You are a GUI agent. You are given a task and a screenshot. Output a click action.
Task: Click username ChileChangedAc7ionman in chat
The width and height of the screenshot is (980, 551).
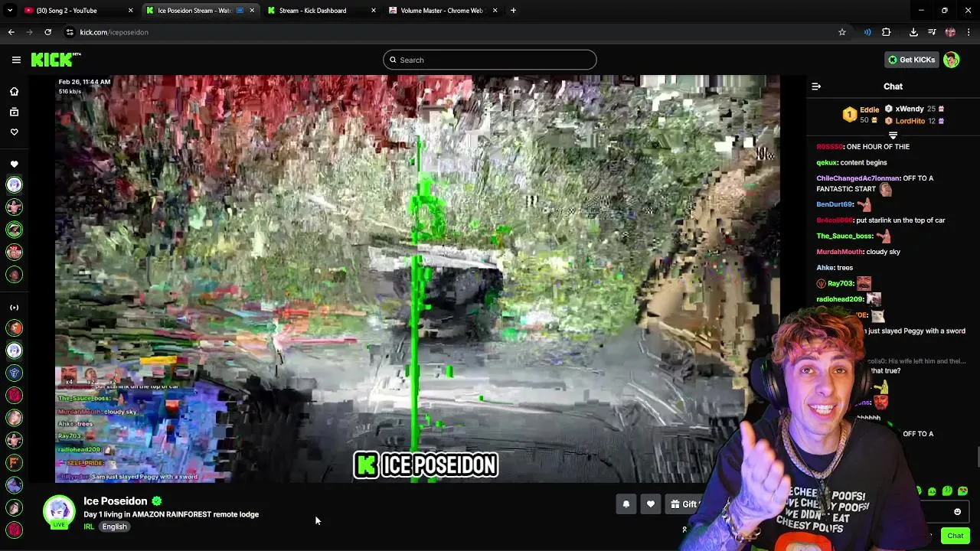(x=858, y=178)
